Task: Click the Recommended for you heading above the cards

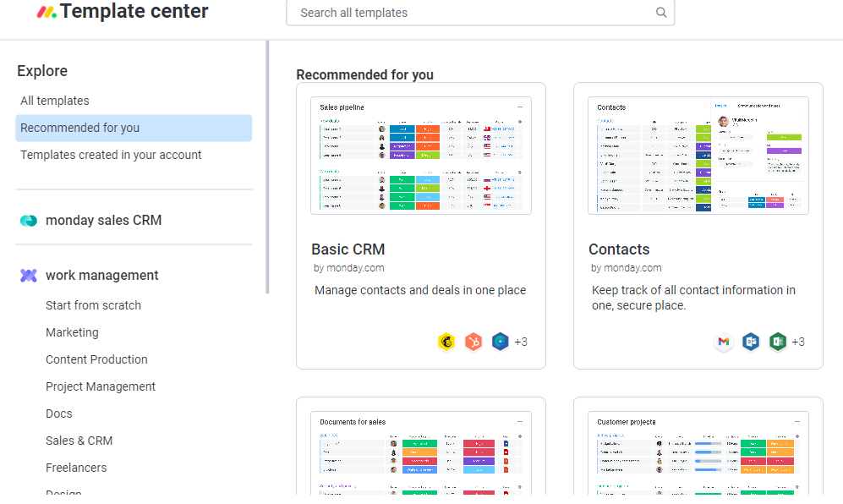Action: pyautogui.click(x=365, y=74)
